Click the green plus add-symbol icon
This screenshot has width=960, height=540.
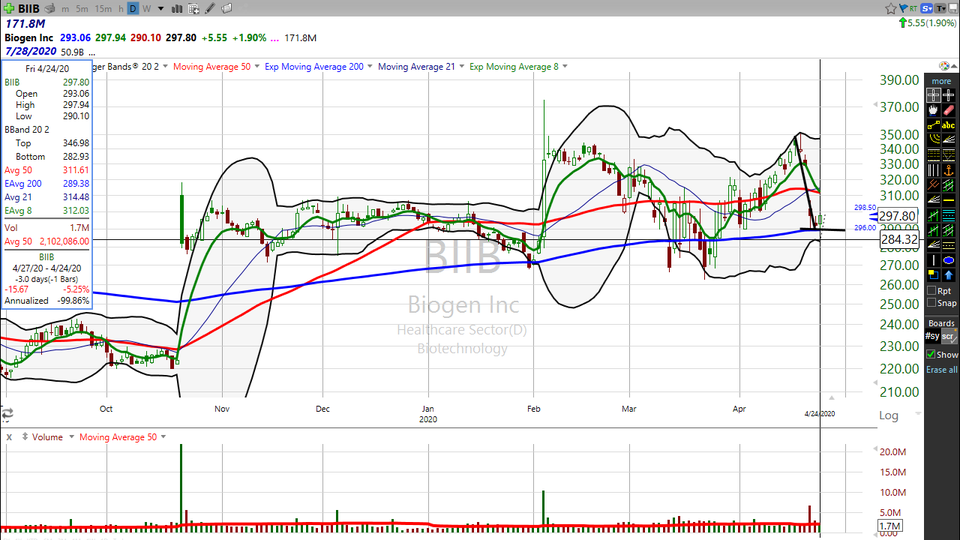pyautogui.click(x=9, y=9)
